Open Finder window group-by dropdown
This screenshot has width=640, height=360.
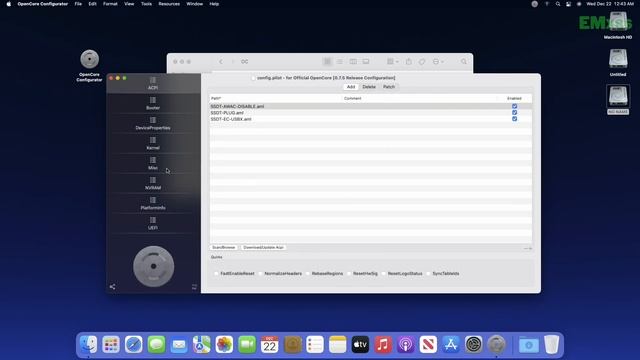click(393, 62)
